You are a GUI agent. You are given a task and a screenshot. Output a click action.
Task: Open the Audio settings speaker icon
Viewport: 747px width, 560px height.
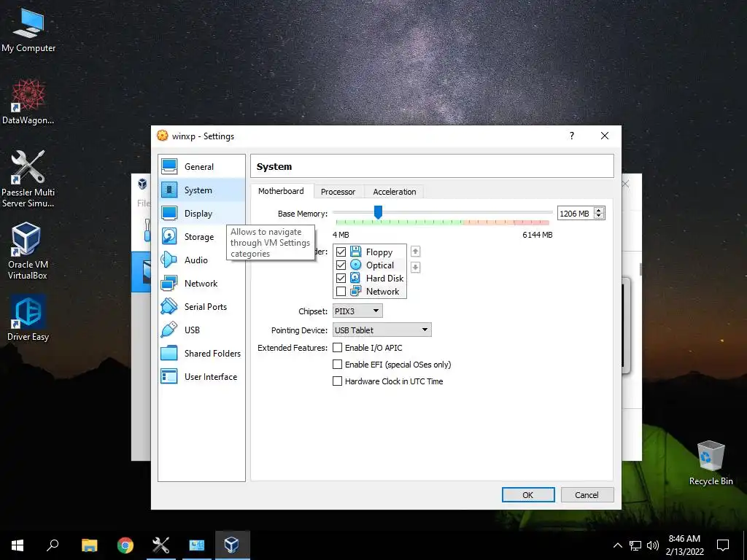pos(169,260)
